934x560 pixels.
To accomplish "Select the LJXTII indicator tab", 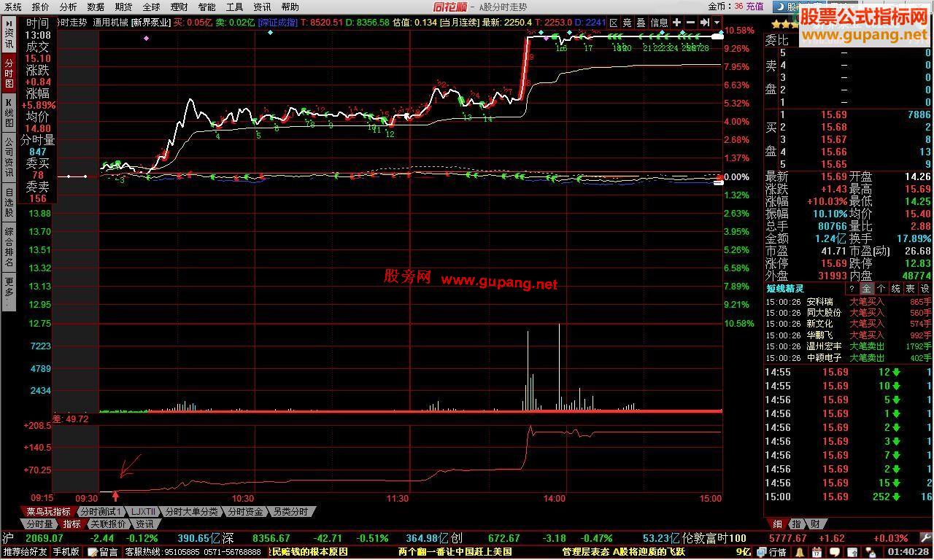I will 143,512.
